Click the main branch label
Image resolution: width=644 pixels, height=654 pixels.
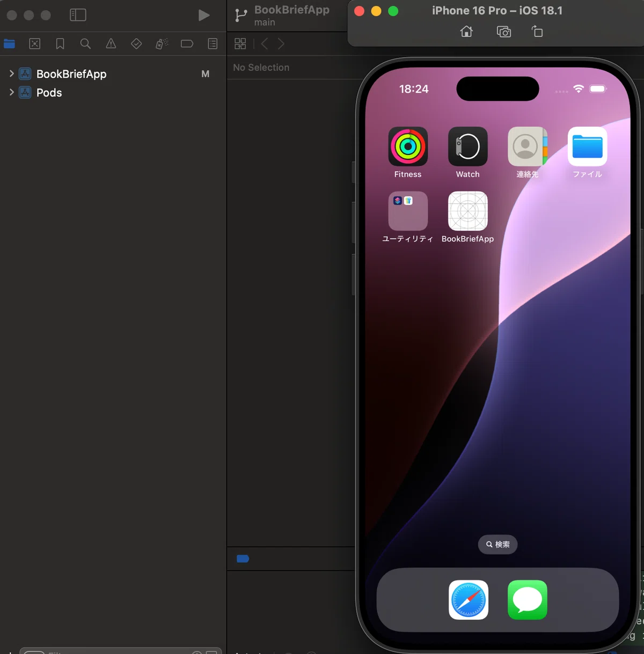[265, 23]
